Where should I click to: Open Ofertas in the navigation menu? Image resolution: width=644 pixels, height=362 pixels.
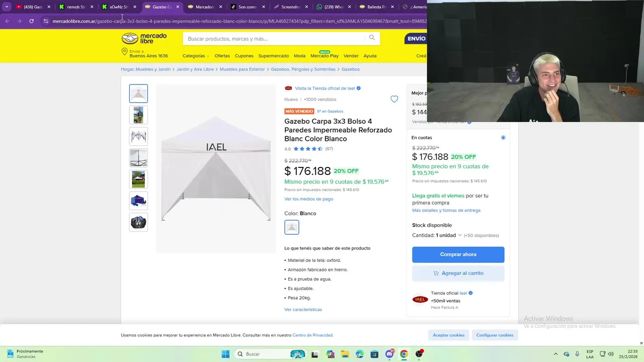coord(222,56)
